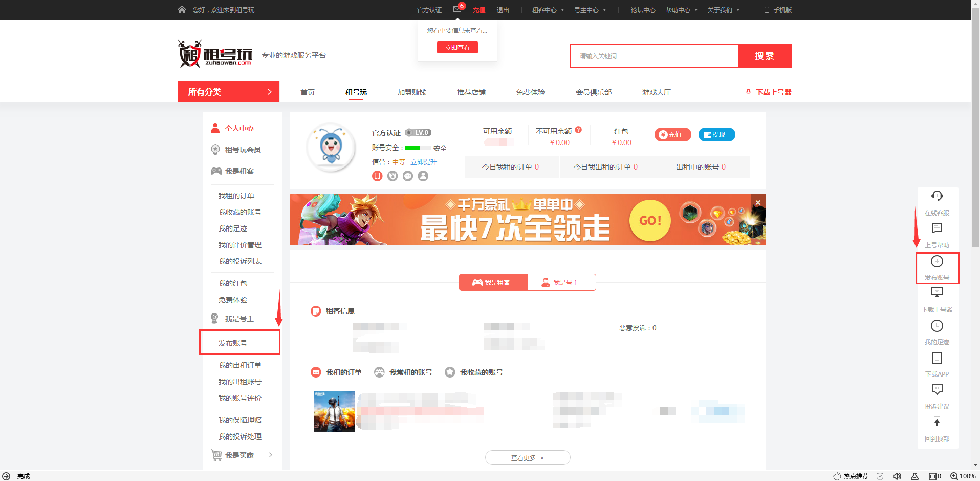Screen dimensions: 980x481
Task: Open 加盟赚钱 in main navigation
Action: pos(412,92)
